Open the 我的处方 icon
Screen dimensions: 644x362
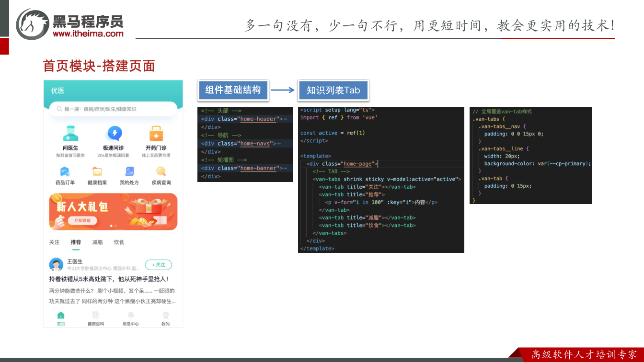(x=129, y=171)
